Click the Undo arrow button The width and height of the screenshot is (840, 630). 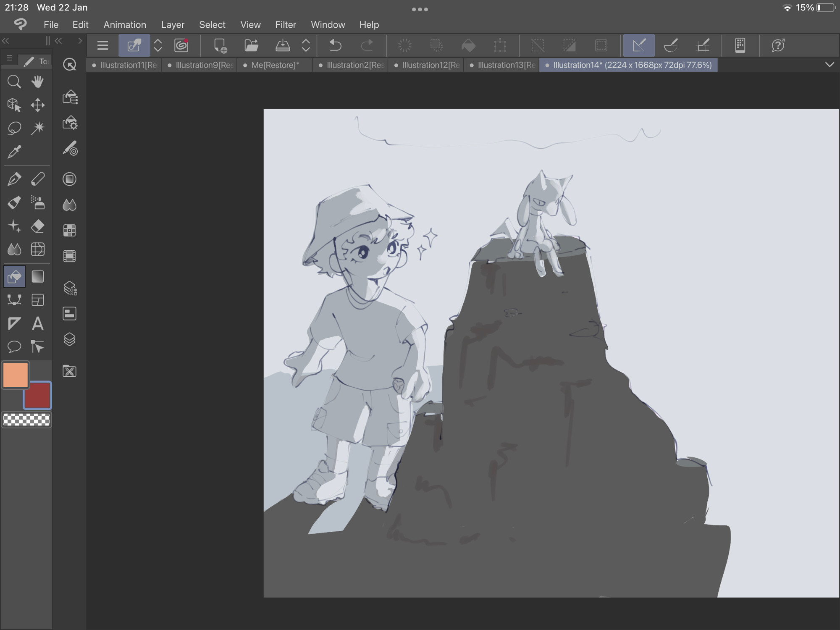coord(335,45)
